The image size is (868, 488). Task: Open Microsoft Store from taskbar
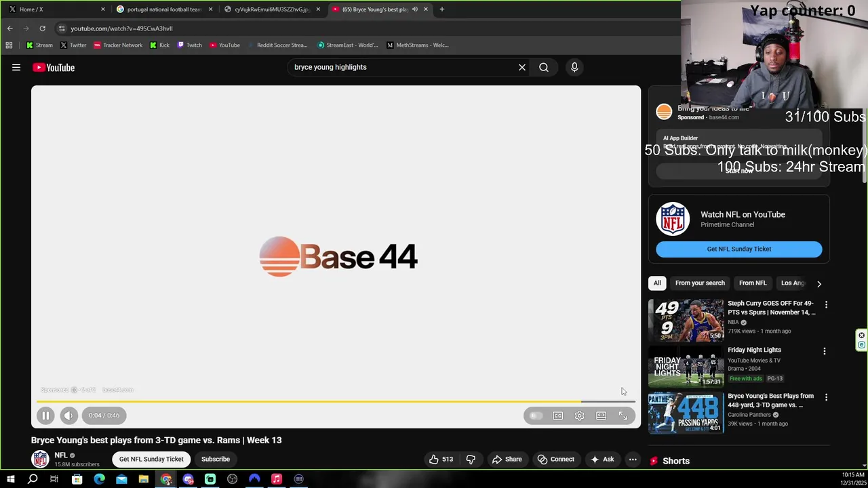[x=77, y=479]
